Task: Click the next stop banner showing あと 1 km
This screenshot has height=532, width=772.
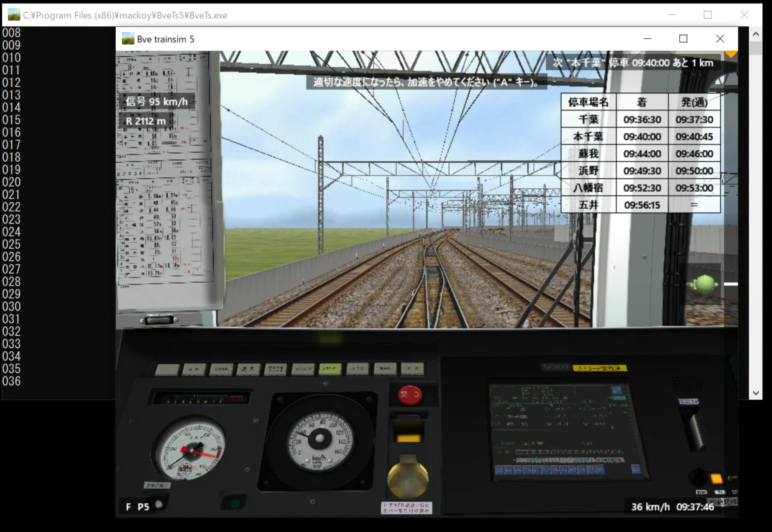Action: click(633, 63)
